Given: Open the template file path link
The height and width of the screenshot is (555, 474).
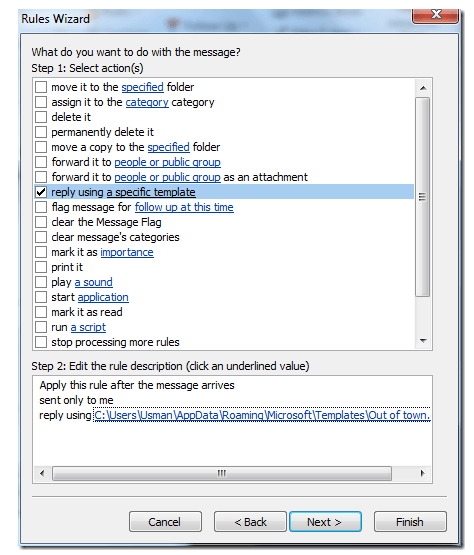Looking at the screenshot, I should [x=262, y=415].
